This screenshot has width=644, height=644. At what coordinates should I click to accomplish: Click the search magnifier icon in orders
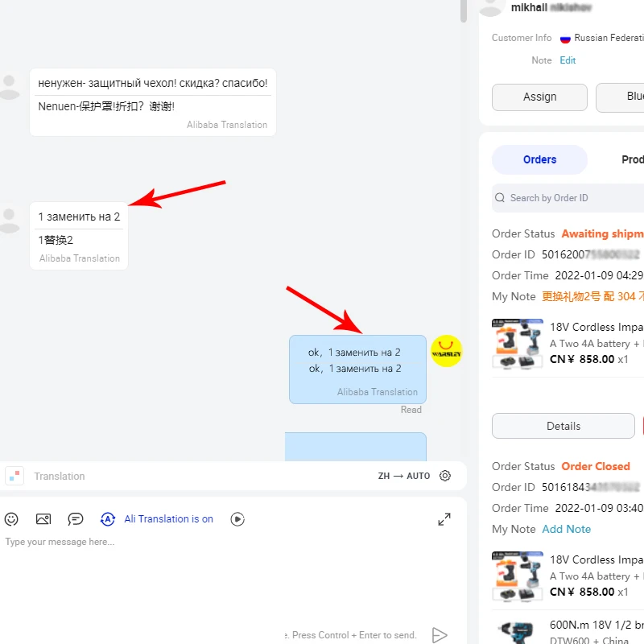click(500, 198)
